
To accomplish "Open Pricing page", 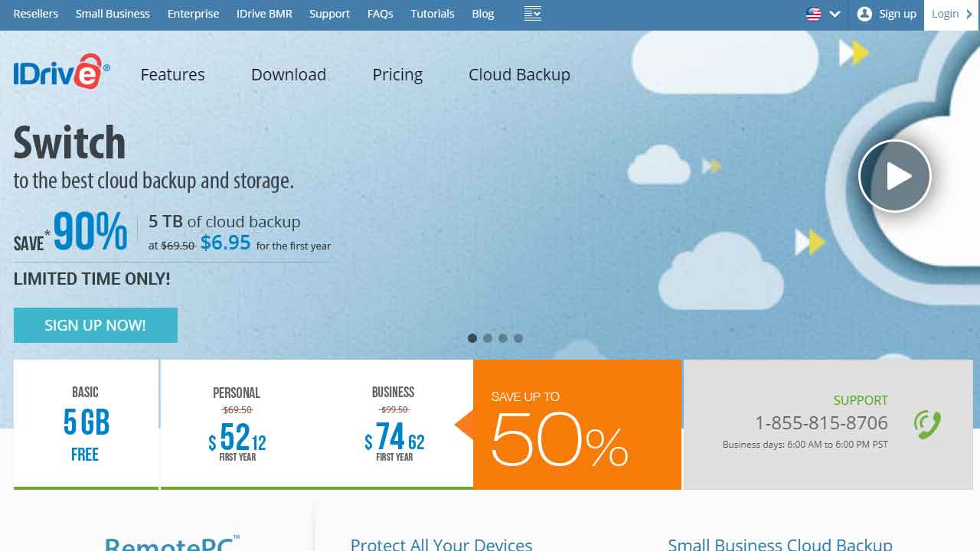I will 397,74.
